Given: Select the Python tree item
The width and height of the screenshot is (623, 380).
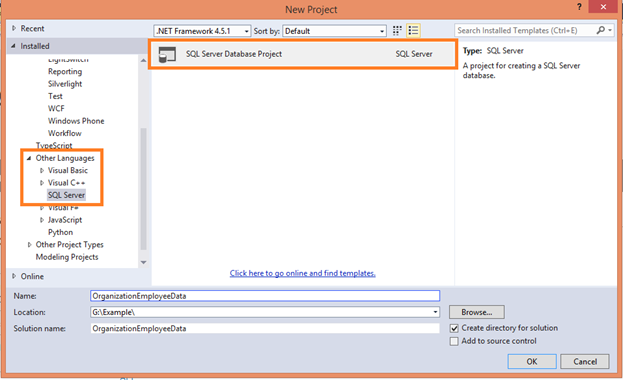Looking at the screenshot, I should click(60, 232).
